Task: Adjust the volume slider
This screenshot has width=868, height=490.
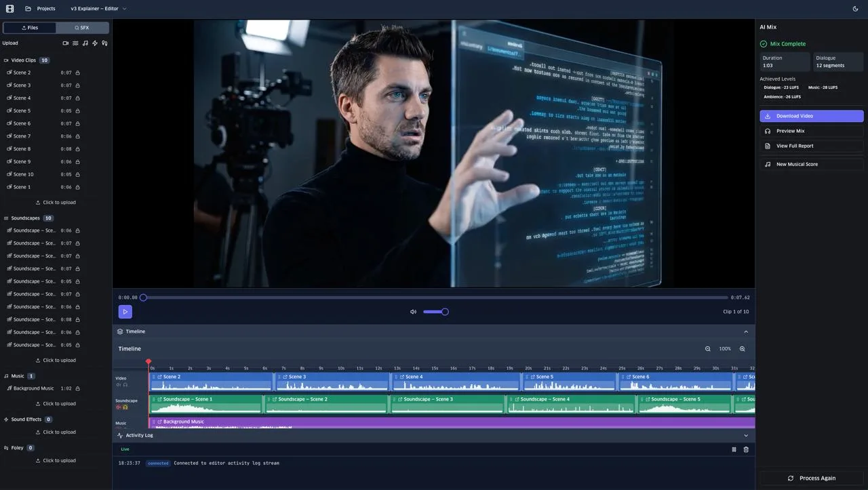Action: 435,312
